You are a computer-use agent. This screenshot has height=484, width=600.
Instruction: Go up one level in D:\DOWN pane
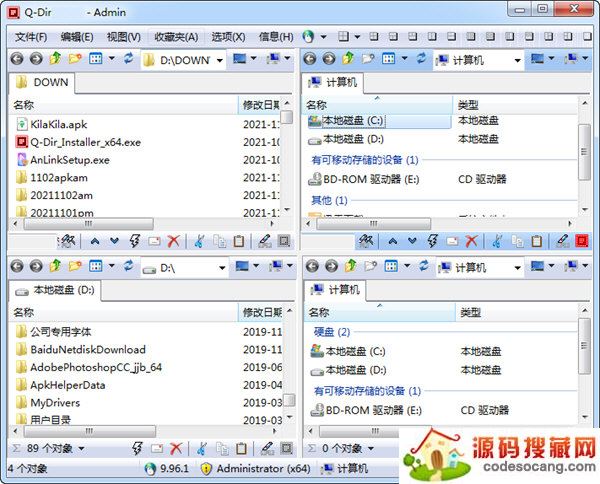click(55, 59)
